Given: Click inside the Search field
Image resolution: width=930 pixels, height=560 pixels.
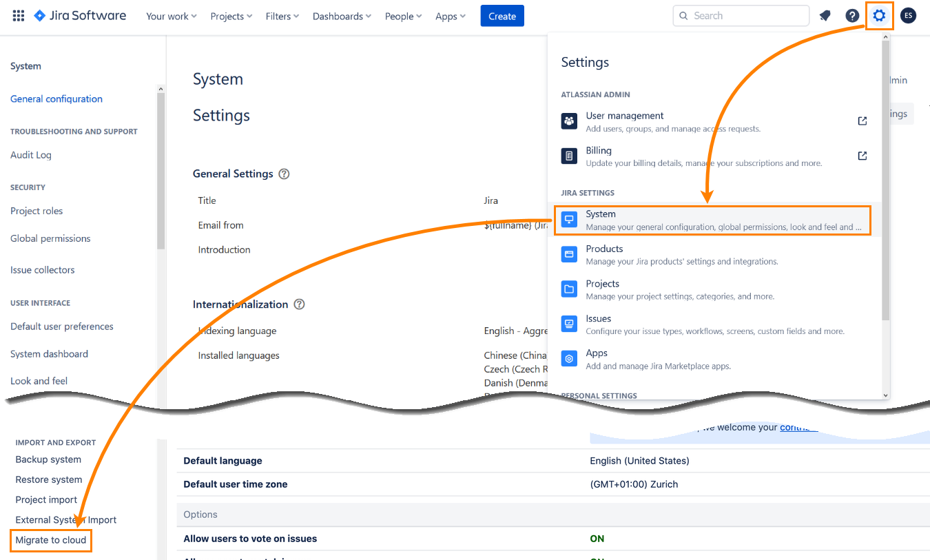Looking at the screenshot, I should [x=741, y=15].
